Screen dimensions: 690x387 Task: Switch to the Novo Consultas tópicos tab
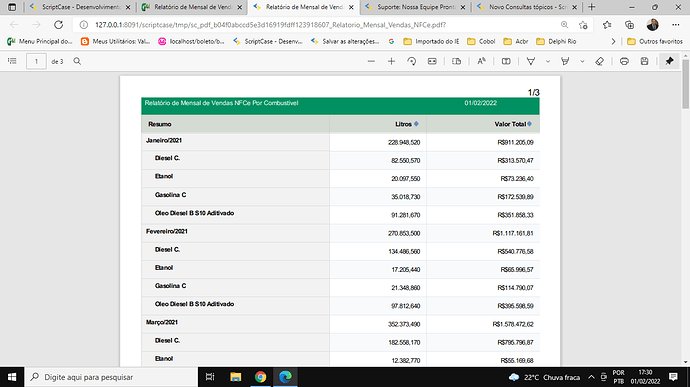(527, 7)
